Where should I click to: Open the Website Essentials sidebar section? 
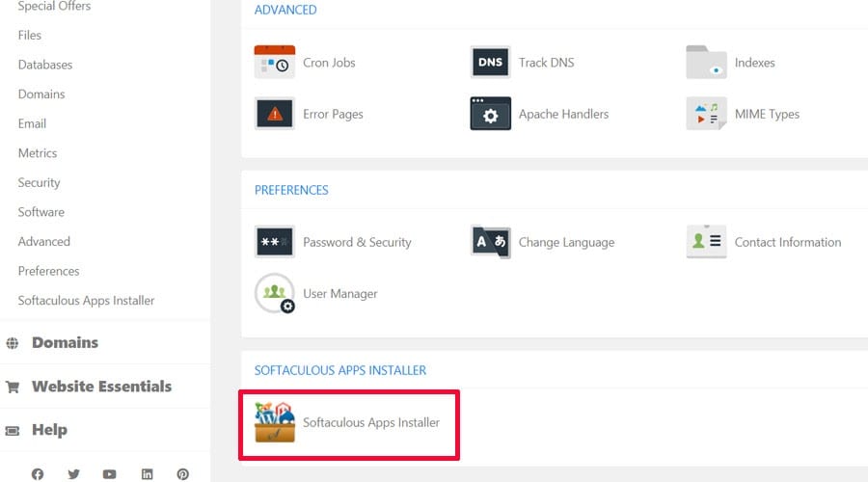pos(101,387)
